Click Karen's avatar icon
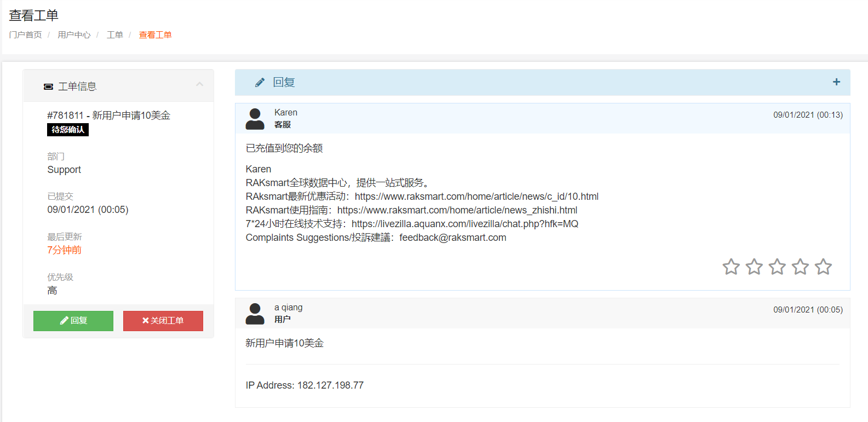Image resolution: width=868 pixels, height=422 pixels. (255, 119)
